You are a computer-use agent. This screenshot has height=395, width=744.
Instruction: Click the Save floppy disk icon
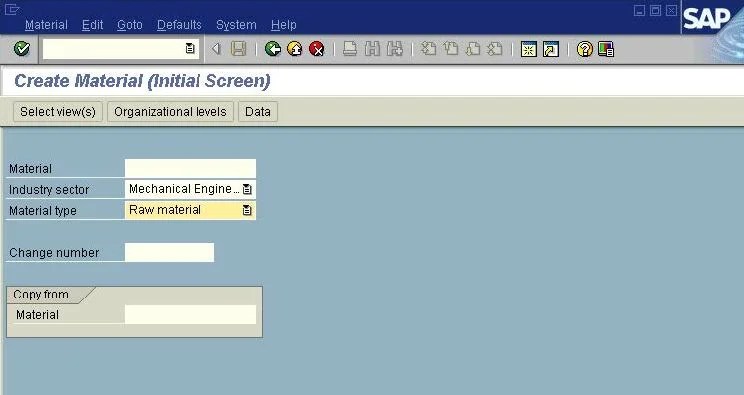pos(238,49)
